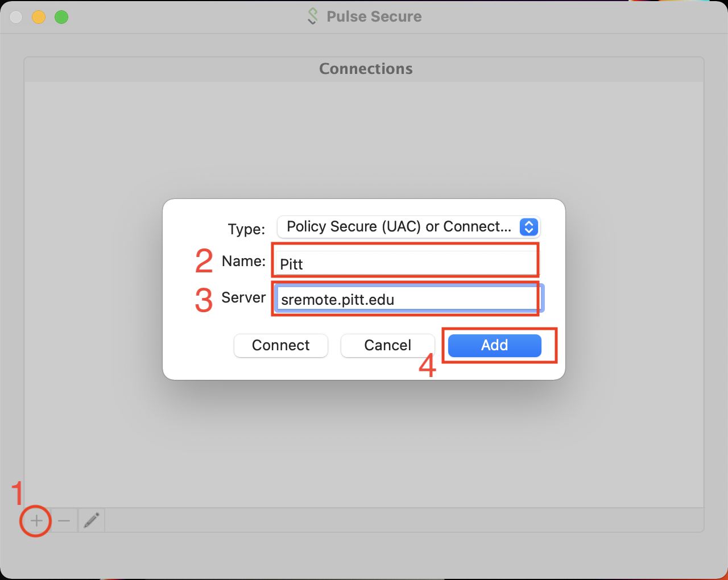This screenshot has height=580, width=728.
Task: Click the plus icon to add a connection
Action: click(x=35, y=520)
